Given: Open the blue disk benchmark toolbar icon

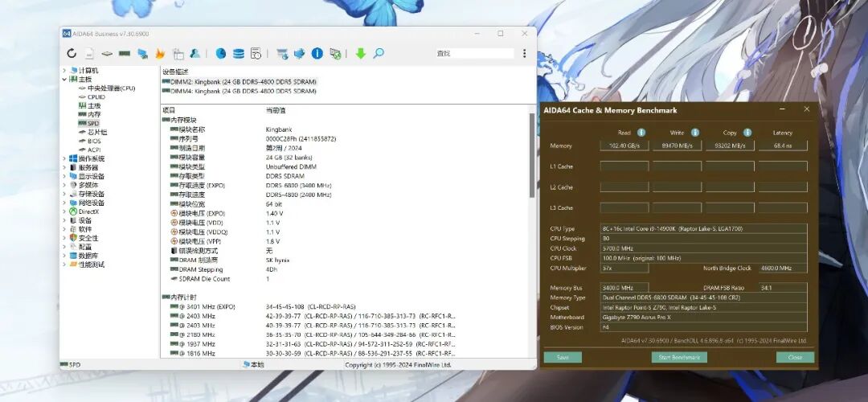Looking at the screenshot, I should [221, 54].
